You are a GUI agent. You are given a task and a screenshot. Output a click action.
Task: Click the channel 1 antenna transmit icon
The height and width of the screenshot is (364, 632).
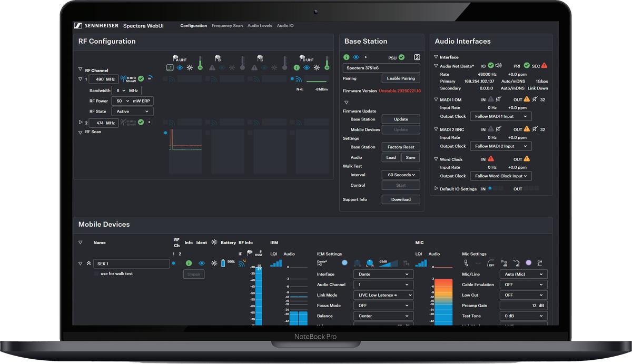(123, 79)
